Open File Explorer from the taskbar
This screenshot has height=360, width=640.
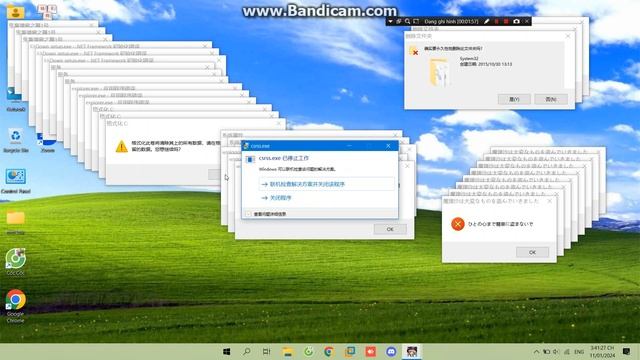tap(288, 352)
